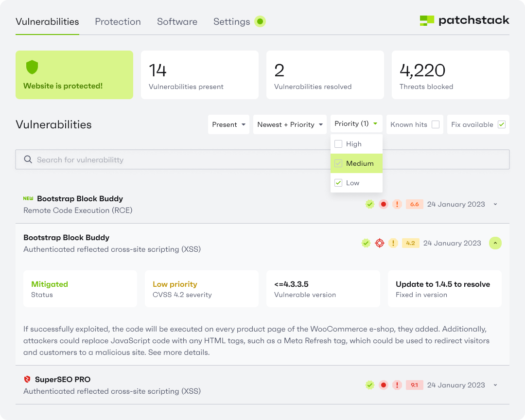Enable the Known hits checkbox
Image resolution: width=525 pixels, height=420 pixels.
click(x=436, y=124)
